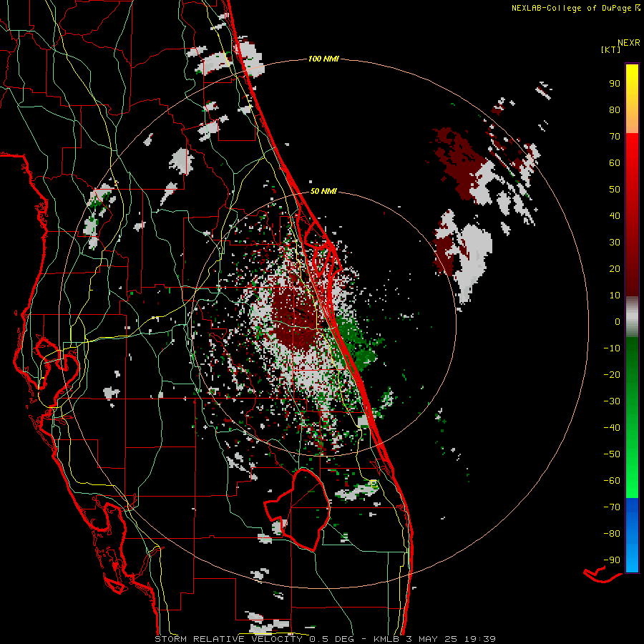Click the -50 value on the velocity scale
The width and height of the screenshot is (644, 644).
[612, 454]
